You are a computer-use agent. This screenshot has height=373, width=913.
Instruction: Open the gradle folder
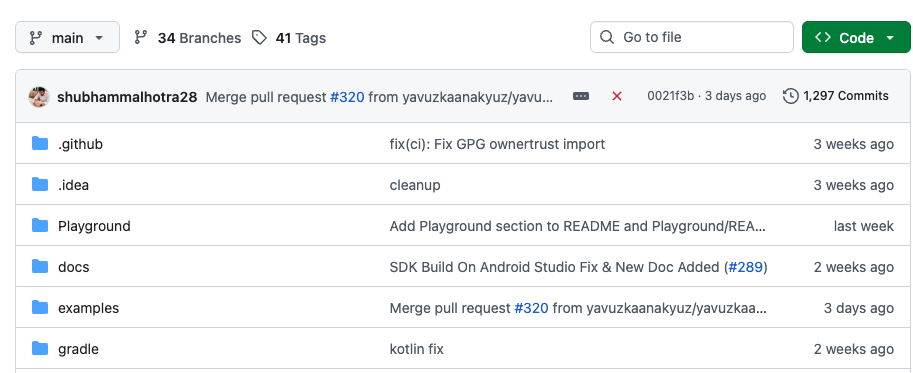[78, 349]
